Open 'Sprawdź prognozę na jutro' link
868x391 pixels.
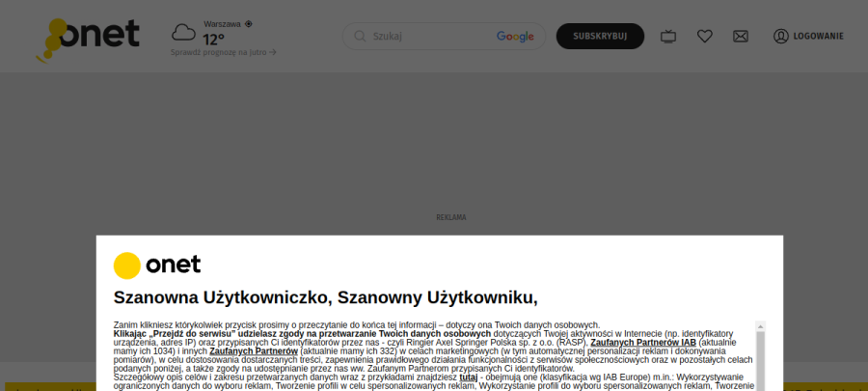click(x=224, y=52)
